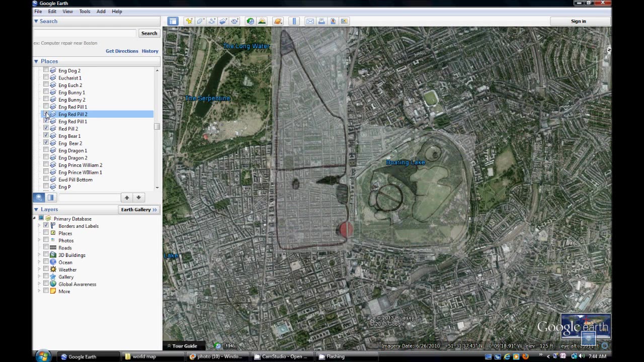The width and height of the screenshot is (644, 362).
Task: Open the Edit menu
Action: coord(52,11)
